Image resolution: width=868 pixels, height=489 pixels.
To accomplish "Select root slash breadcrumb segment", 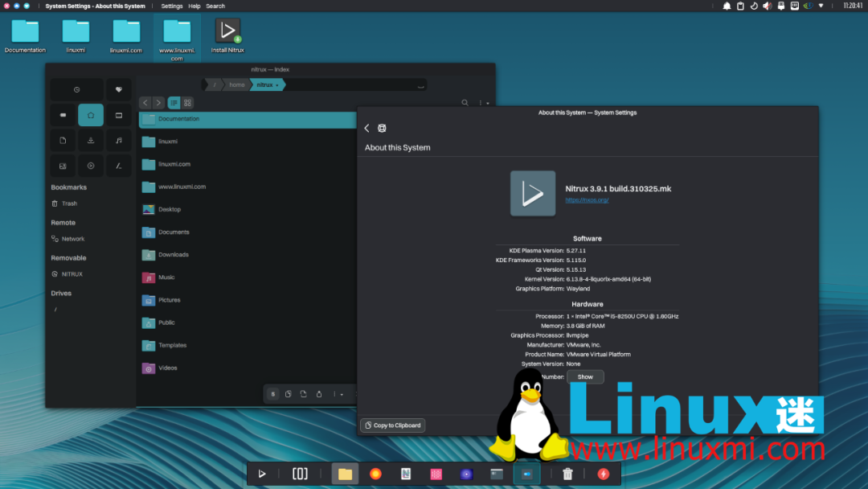I will pos(215,84).
